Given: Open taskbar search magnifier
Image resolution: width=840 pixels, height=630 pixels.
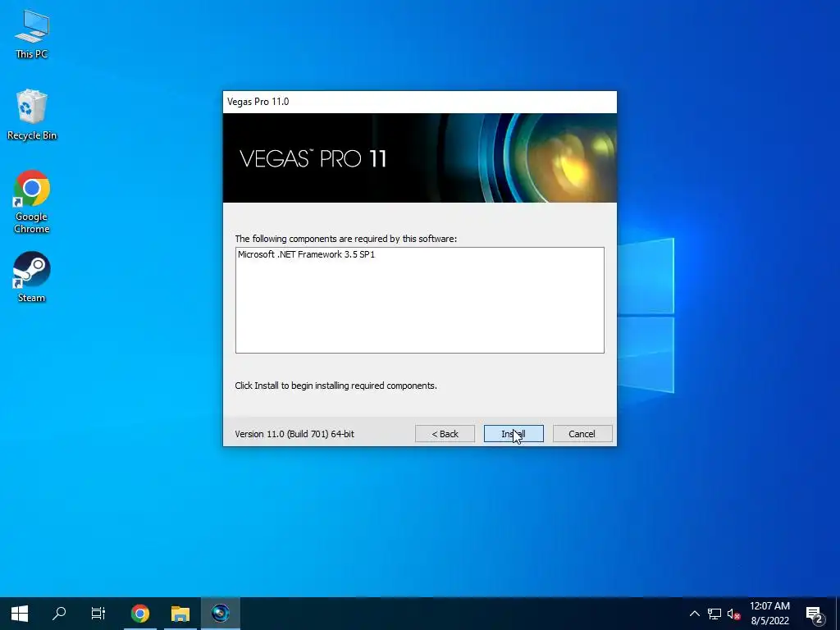Looking at the screenshot, I should (59, 614).
